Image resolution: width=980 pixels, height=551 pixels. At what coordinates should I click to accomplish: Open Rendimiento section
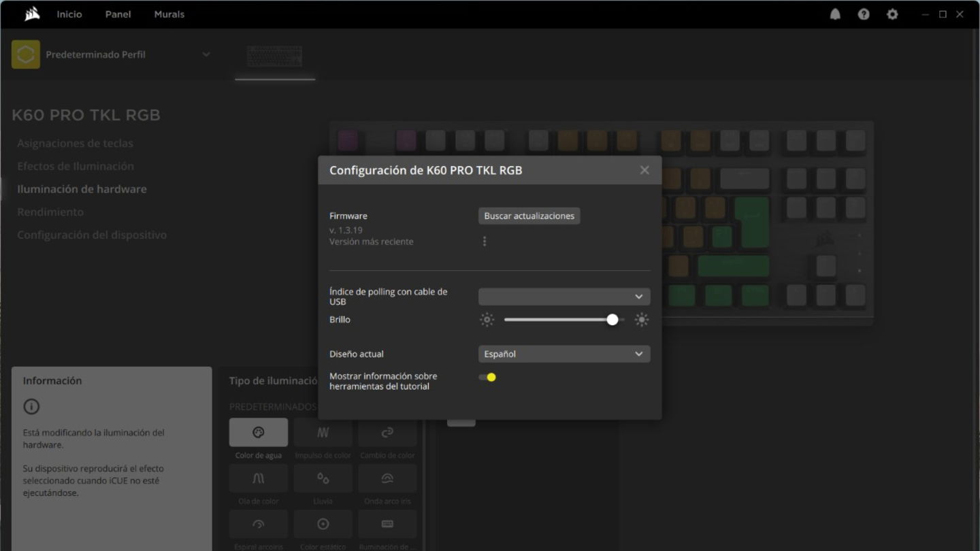point(50,212)
